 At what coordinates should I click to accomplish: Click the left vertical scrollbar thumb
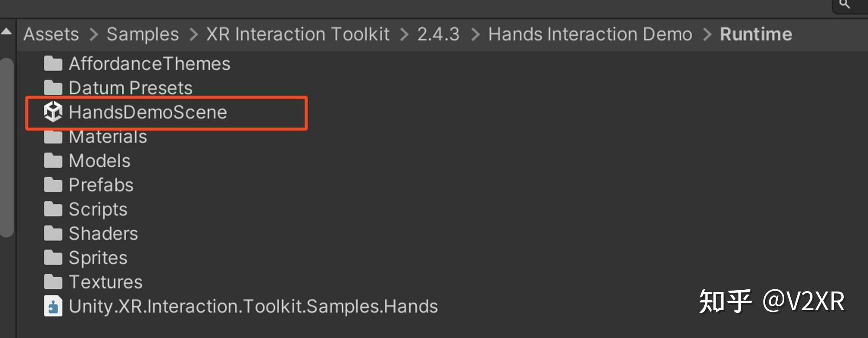pyautogui.click(x=7, y=148)
